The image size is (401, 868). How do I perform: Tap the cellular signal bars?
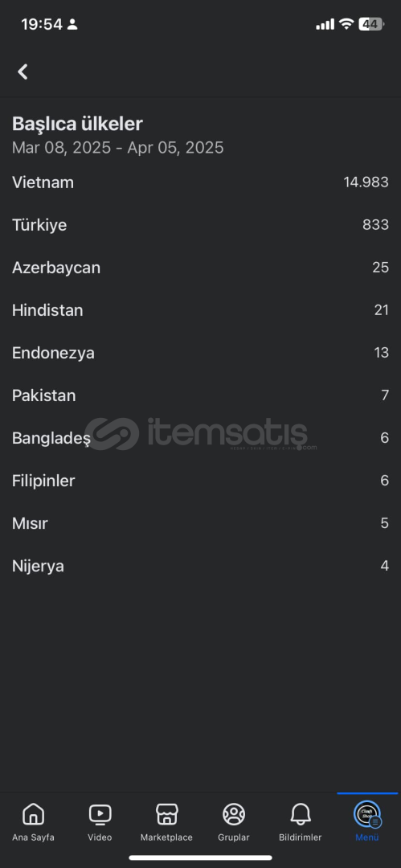[x=325, y=24]
